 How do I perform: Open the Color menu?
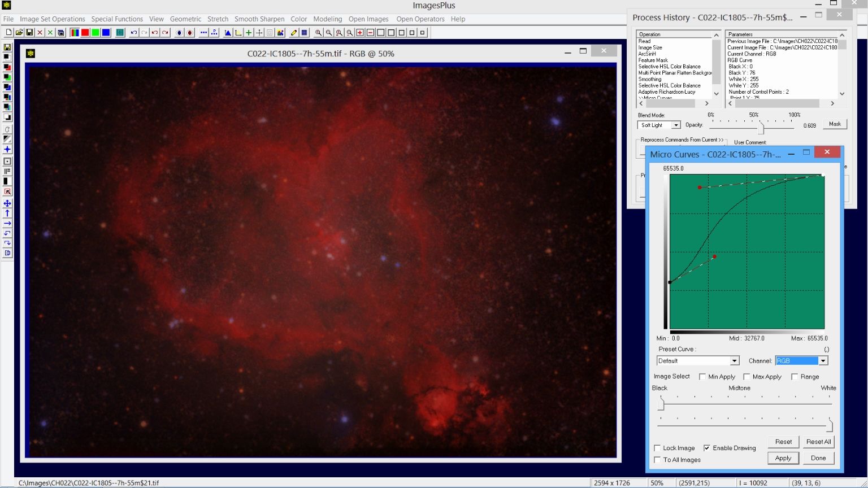click(299, 19)
